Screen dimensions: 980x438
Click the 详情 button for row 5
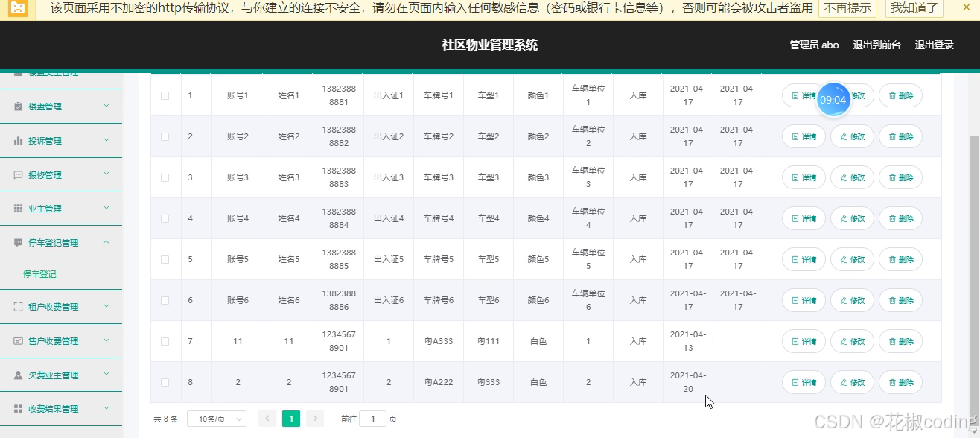coord(804,259)
